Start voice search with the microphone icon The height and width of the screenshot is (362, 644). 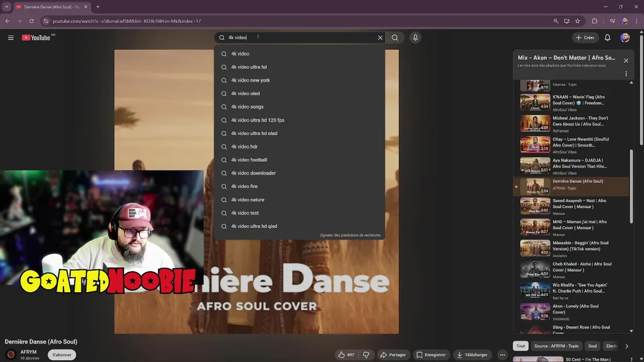[415, 38]
